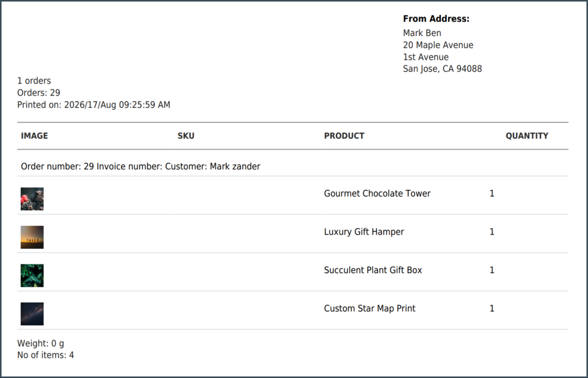Select the 'Custom Star Map Print' product name
The image size is (588, 378).
(x=369, y=309)
